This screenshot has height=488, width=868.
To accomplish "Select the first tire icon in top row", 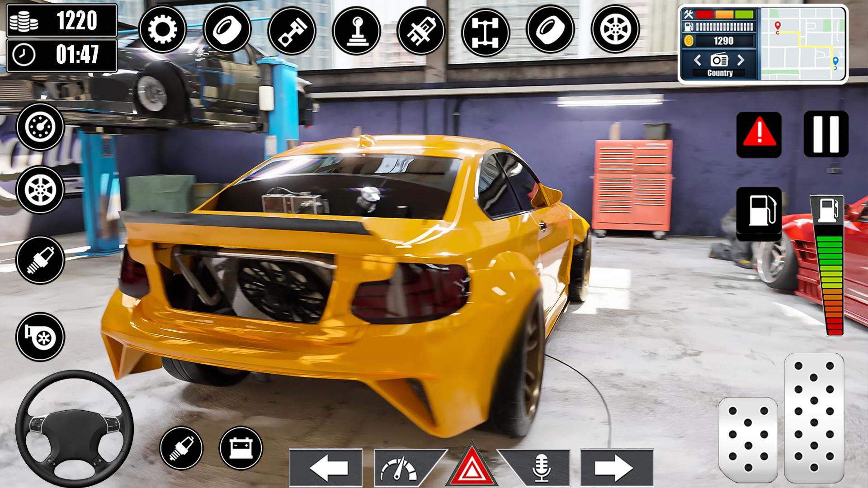I will [227, 29].
